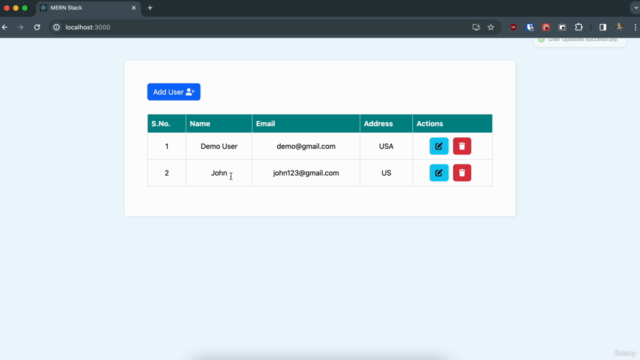Viewport: 640px width, 360px height.
Task: Delete the John user row
Action: 462,173
